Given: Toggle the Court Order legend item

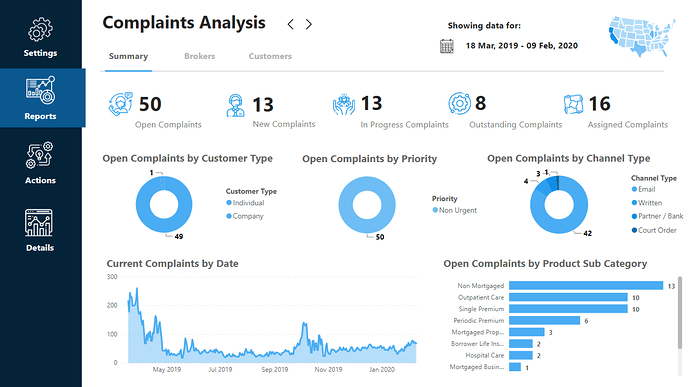Looking at the screenshot, I should [x=654, y=230].
